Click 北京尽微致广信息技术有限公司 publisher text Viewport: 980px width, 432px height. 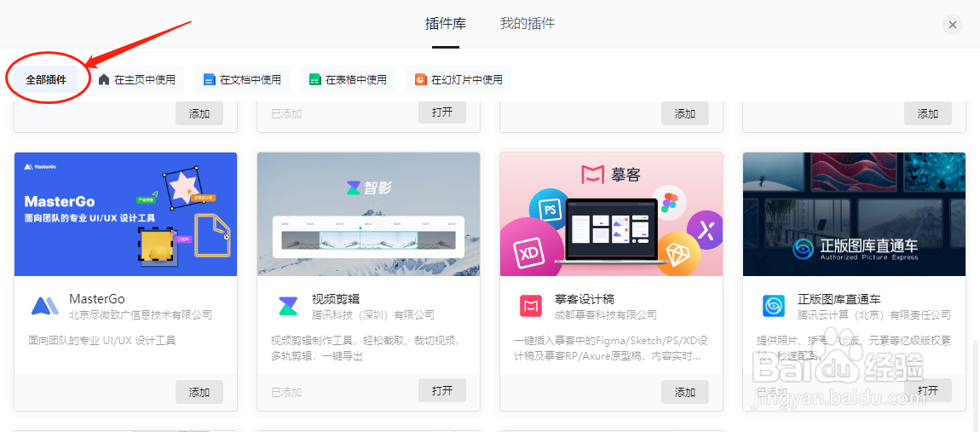[x=141, y=314]
